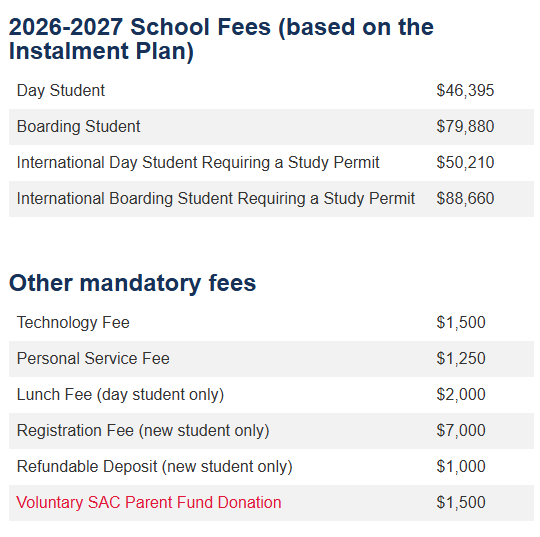Image resolution: width=540 pixels, height=537 pixels.
Task: Click the $46,395 day student fee amount
Action: click(x=465, y=91)
